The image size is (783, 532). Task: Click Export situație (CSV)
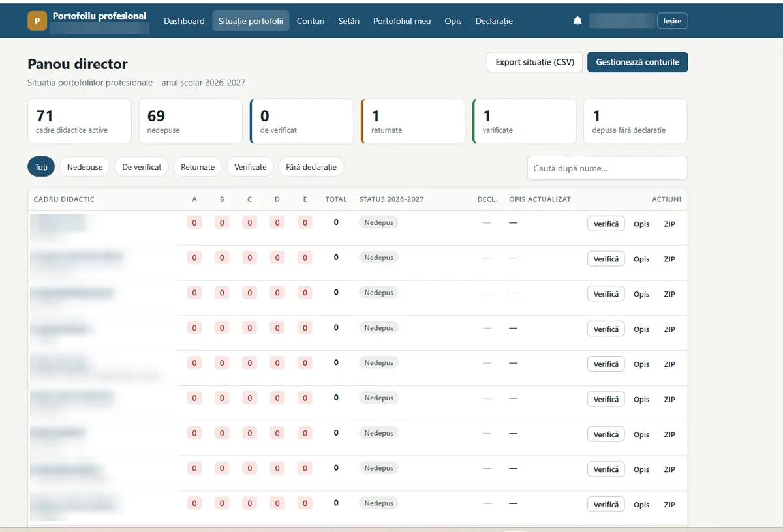pyautogui.click(x=534, y=62)
